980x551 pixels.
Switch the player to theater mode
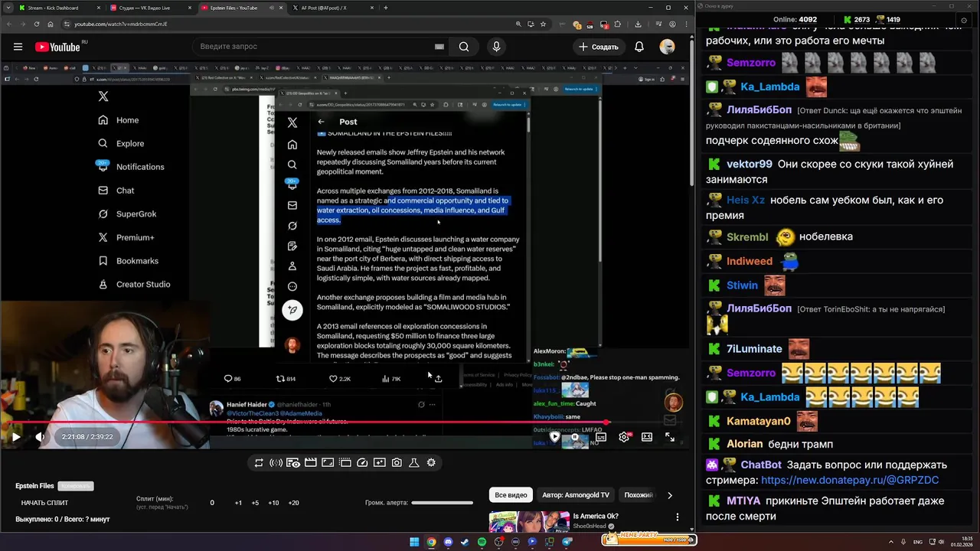click(x=647, y=437)
